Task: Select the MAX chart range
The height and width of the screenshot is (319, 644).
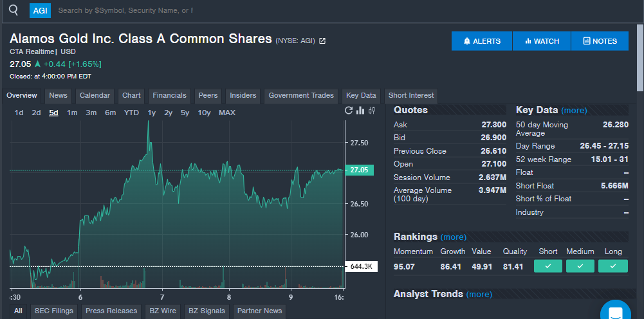Action: 227,113
